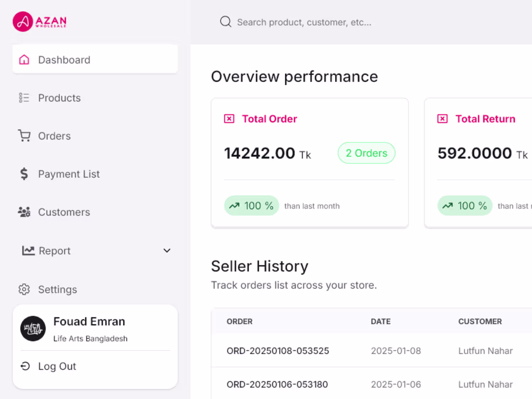Click the Azan Wholesale logo
This screenshot has width=532, height=399.
[39, 22]
